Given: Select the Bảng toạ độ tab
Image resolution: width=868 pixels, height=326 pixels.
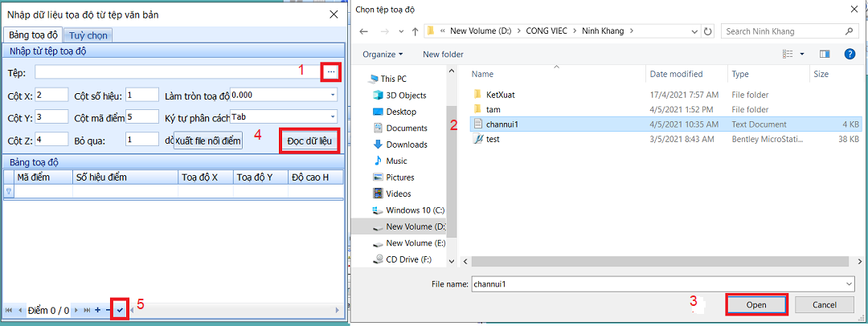Looking at the screenshot, I should 32,35.
